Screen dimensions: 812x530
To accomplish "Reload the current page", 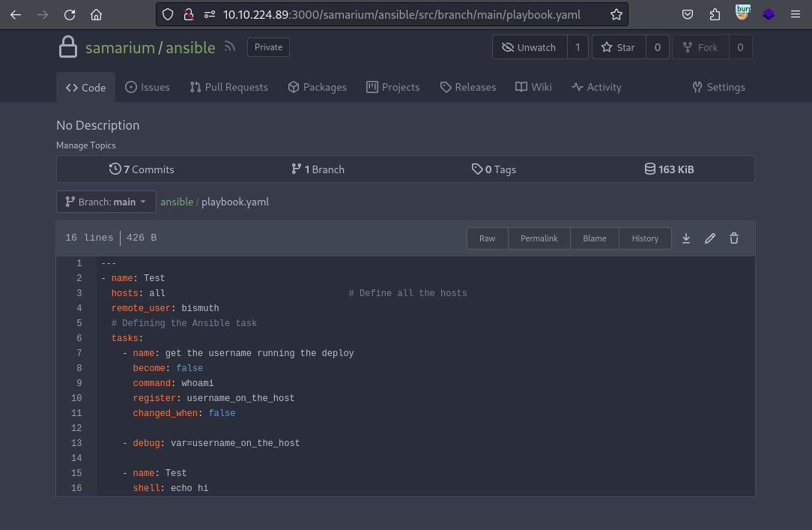I will [x=70, y=14].
